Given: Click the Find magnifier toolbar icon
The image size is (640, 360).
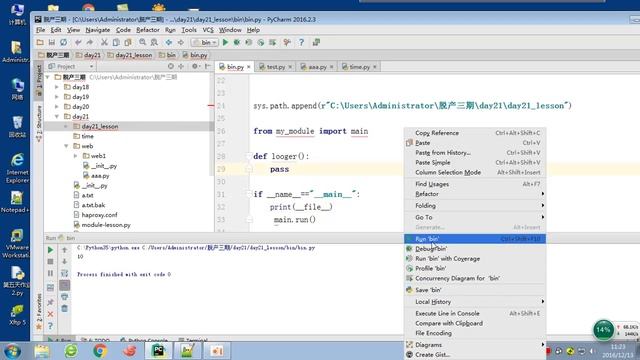Looking at the screenshot, I should point(142,42).
